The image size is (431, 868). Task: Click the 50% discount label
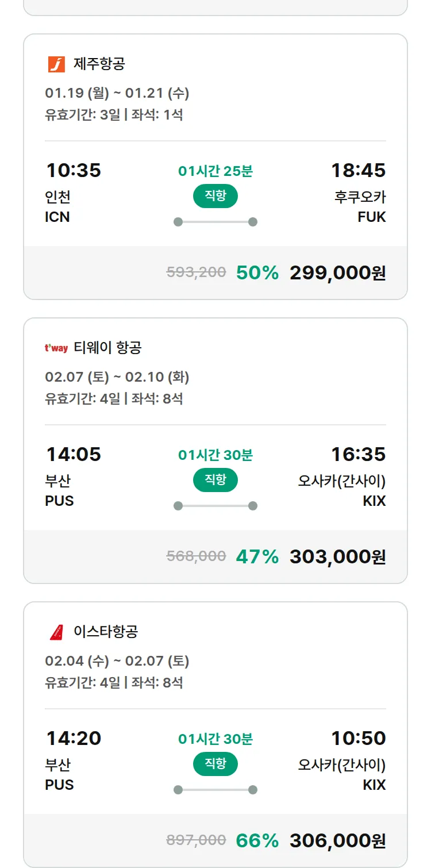click(x=257, y=272)
